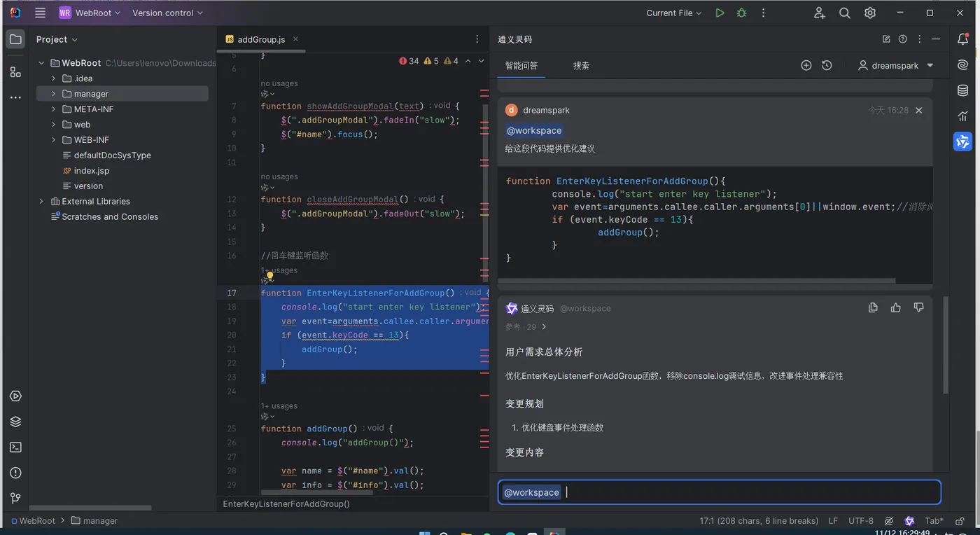Open addGroup.js editor tab options menu
The image size is (980, 535).
[x=477, y=39]
